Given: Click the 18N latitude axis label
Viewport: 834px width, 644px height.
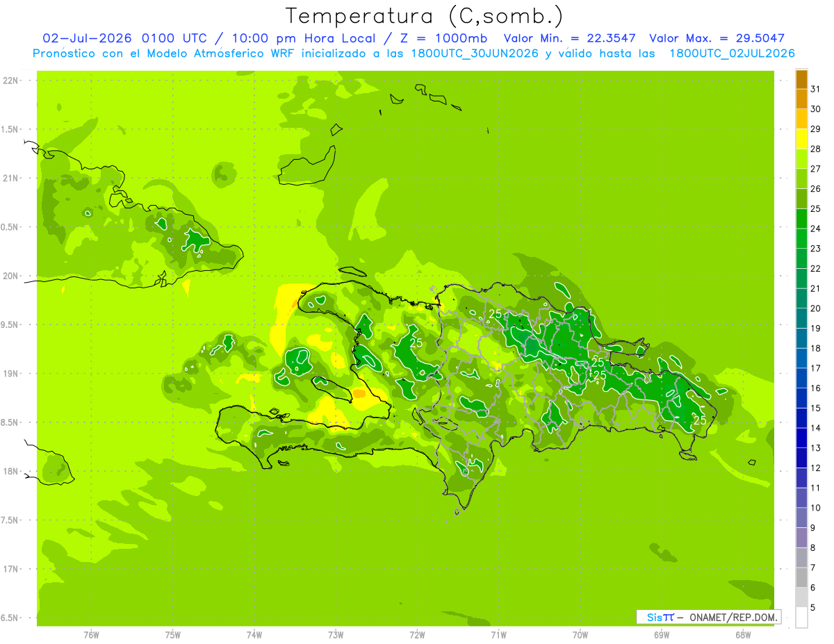Looking at the screenshot, I should (x=10, y=471).
